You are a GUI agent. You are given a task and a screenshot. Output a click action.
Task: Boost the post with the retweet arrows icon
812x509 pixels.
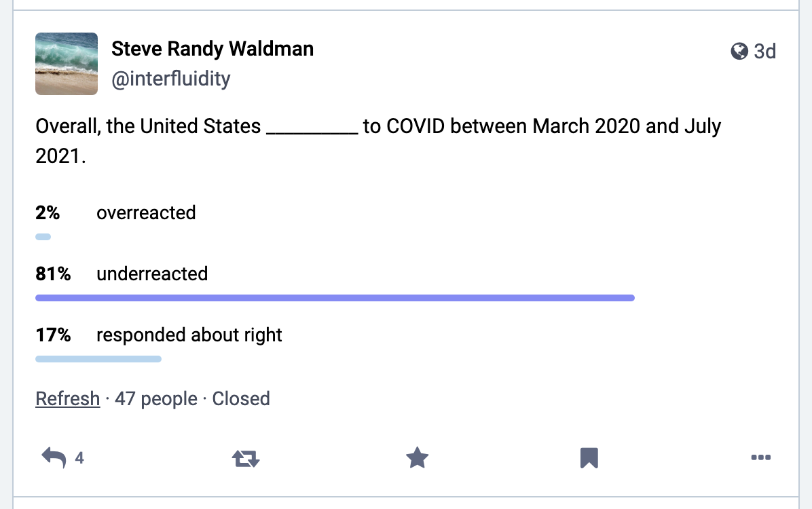point(246,458)
